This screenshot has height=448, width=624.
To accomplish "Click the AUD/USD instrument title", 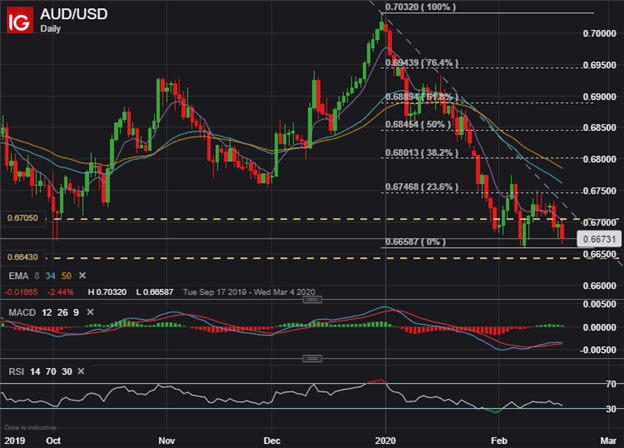I will pos(74,14).
